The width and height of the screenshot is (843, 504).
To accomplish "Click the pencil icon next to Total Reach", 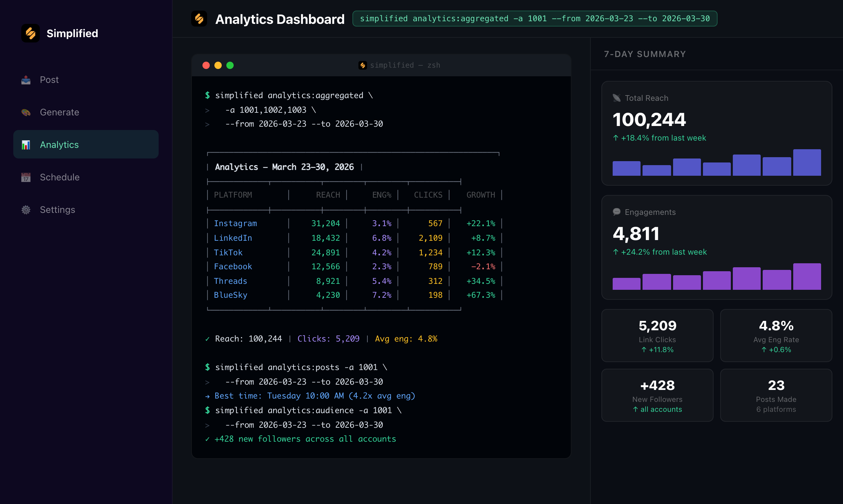I will 616,98.
